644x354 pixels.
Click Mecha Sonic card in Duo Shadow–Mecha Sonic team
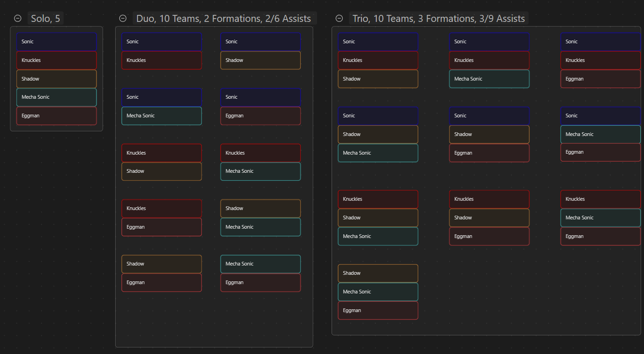(x=261, y=227)
